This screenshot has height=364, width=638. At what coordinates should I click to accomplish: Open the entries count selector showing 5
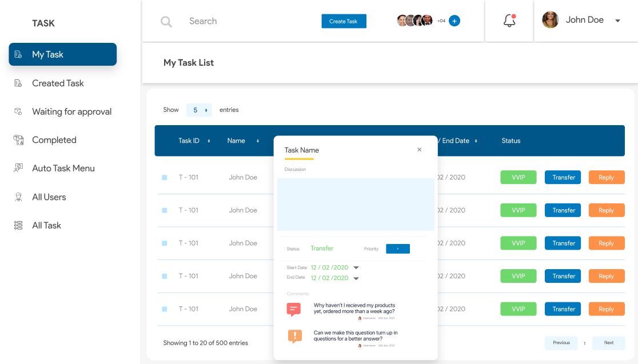tap(199, 109)
